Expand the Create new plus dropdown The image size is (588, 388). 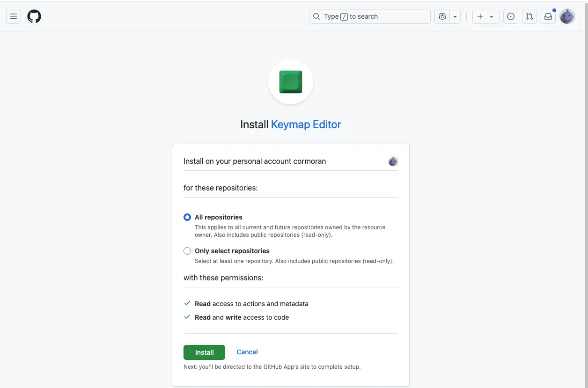[485, 16]
